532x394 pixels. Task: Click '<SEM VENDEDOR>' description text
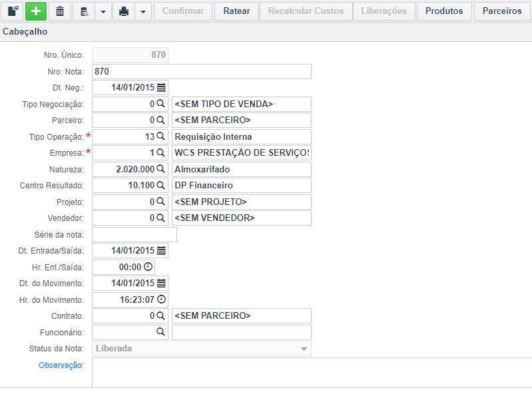[x=214, y=218]
